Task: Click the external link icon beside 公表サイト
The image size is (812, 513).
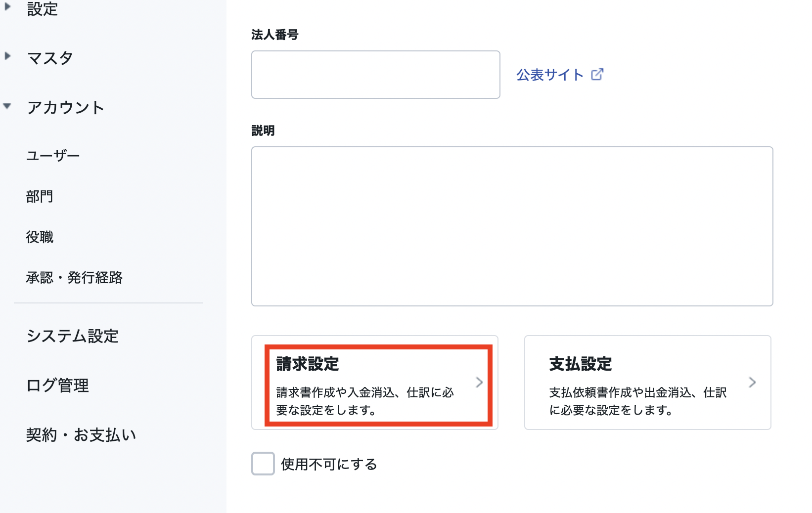Action: (597, 74)
